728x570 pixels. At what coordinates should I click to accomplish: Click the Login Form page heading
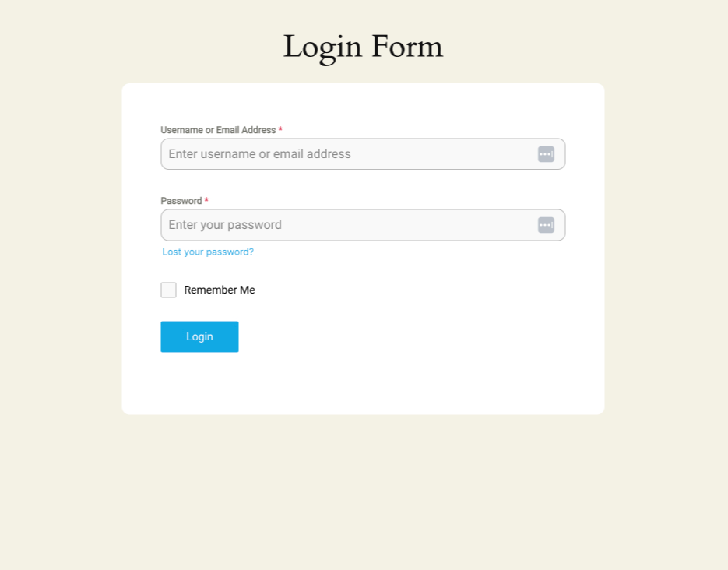click(363, 47)
